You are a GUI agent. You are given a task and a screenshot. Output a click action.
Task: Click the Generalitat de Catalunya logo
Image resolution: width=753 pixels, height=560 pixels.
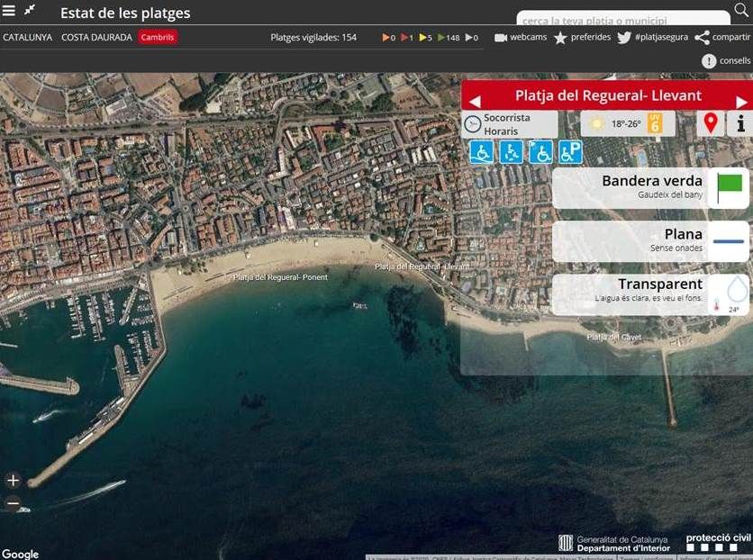(614, 544)
